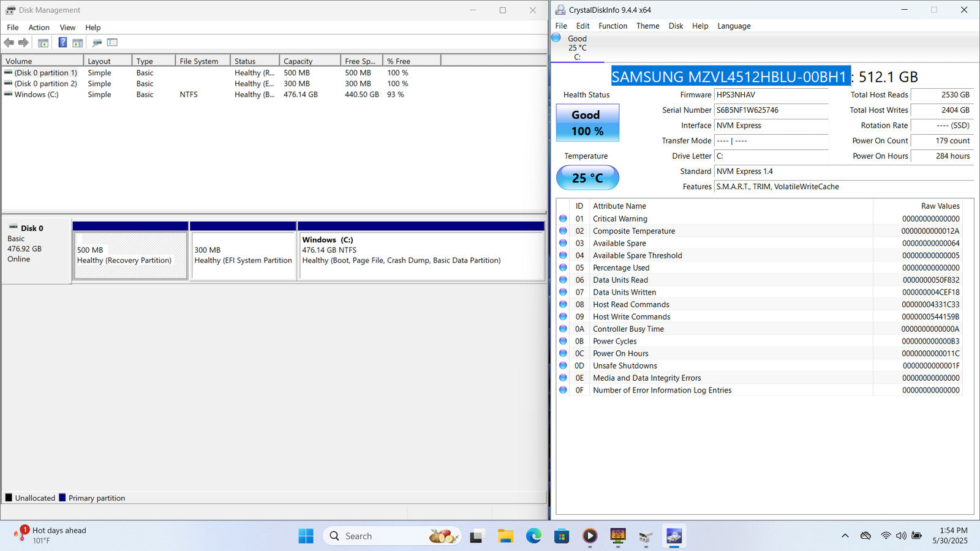Open the File menu in Disk Management
Image resolution: width=980 pixels, height=551 pixels.
[13, 28]
